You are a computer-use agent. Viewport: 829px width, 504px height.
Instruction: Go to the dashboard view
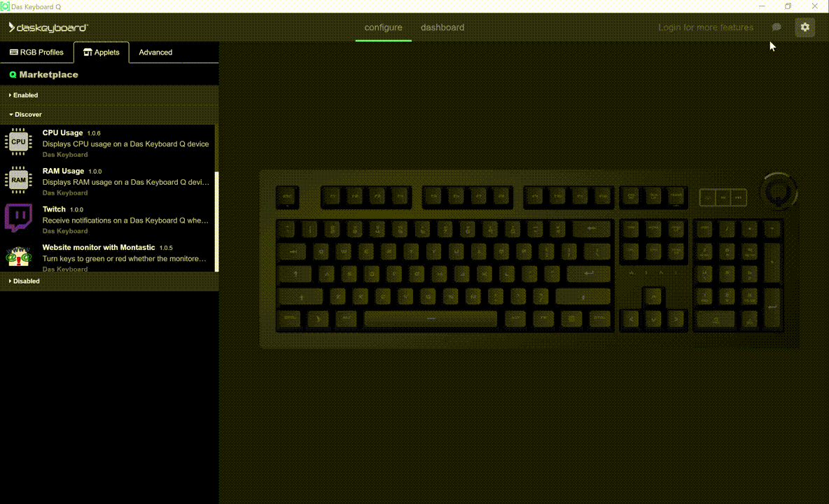click(442, 27)
